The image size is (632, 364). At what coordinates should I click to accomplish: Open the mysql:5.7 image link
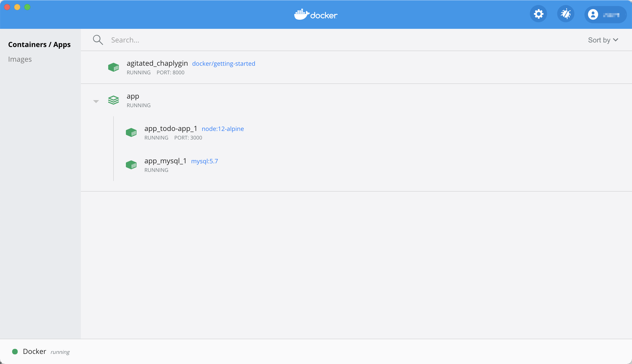tap(205, 161)
